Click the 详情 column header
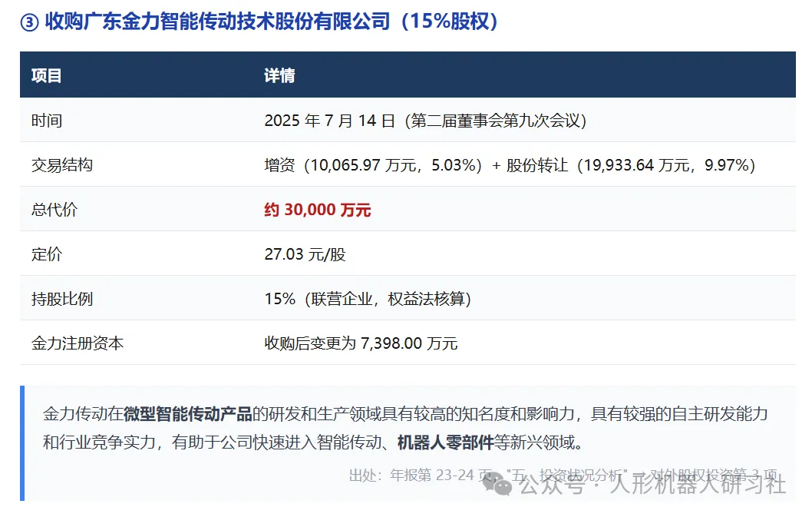The width and height of the screenshot is (812, 517). (279, 76)
